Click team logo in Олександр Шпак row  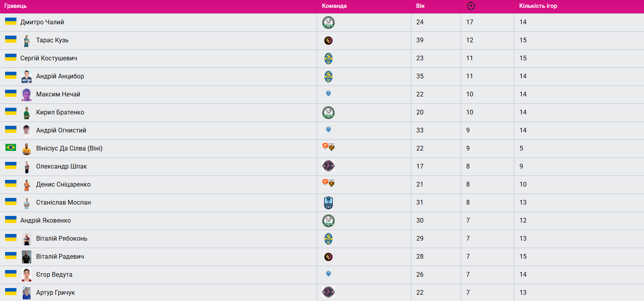pyautogui.click(x=328, y=166)
